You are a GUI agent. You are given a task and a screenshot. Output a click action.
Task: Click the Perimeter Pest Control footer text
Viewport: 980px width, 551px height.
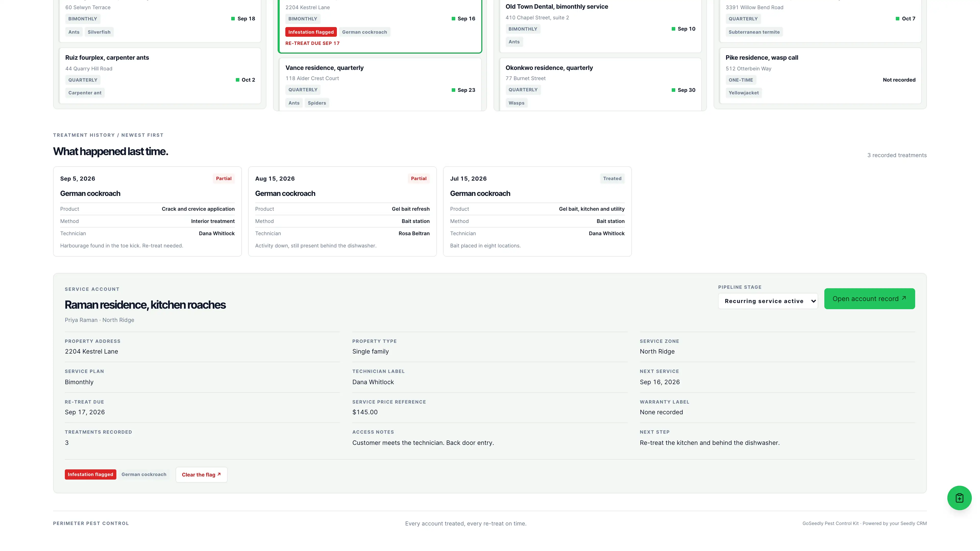(x=91, y=523)
